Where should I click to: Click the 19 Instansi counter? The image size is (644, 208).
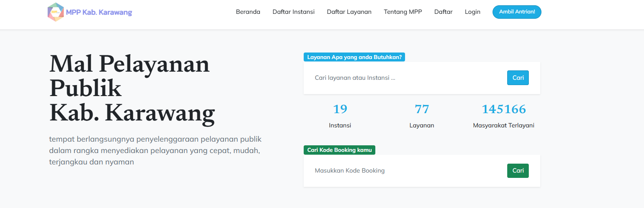click(340, 116)
